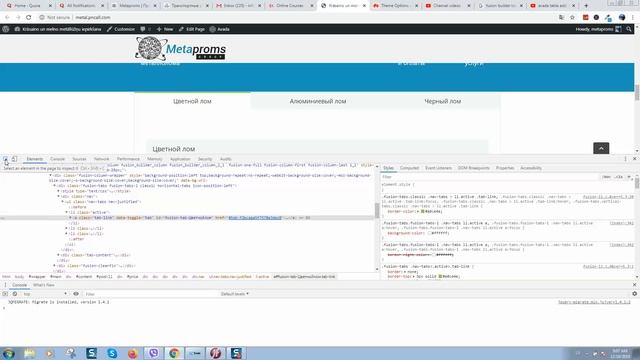Open the translate icon in the address bar

562,18
